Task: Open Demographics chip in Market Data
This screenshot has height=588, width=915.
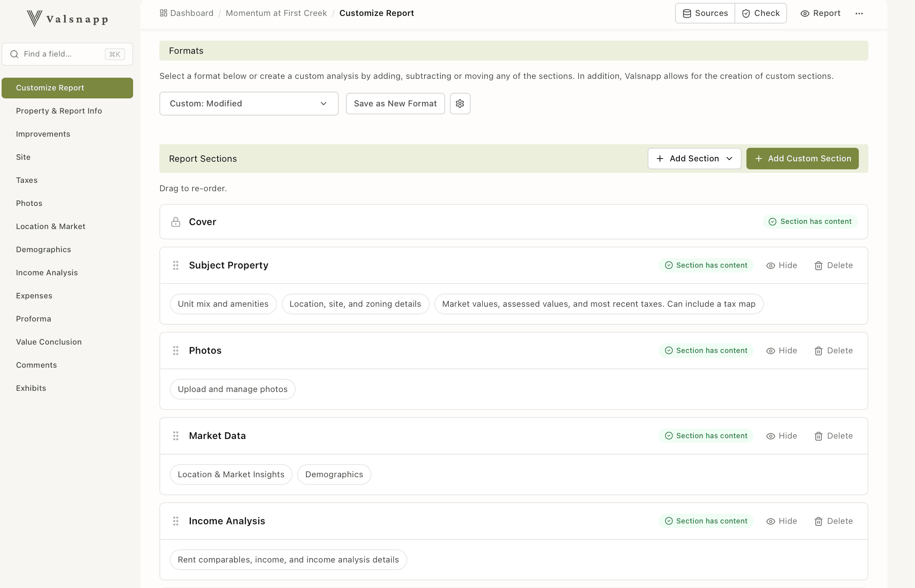Action: (334, 474)
